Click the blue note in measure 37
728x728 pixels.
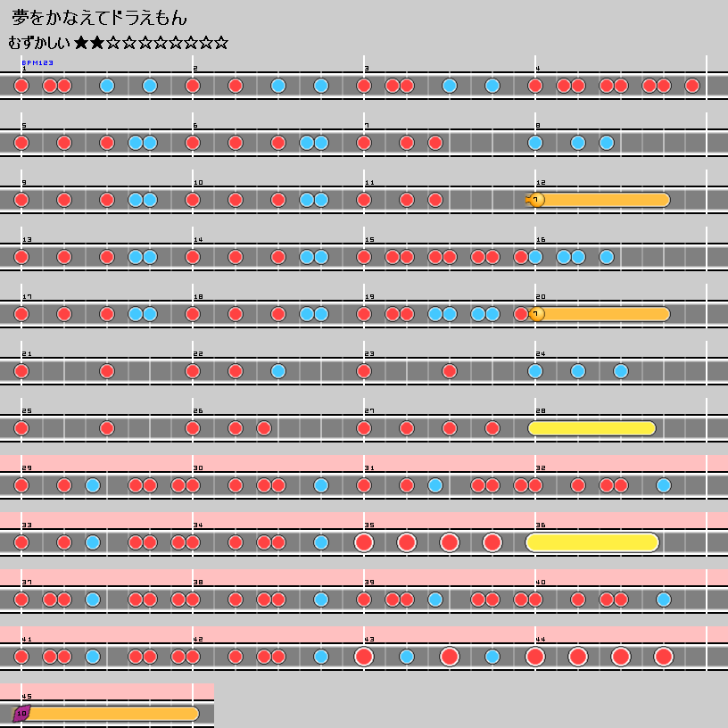[93, 600]
